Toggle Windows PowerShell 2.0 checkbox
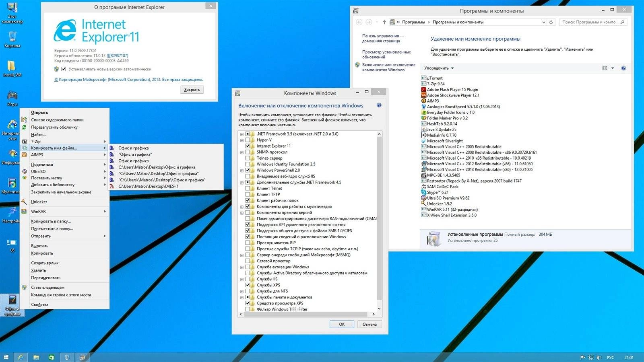This screenshot has width=644, height=362. coord(248,170)
